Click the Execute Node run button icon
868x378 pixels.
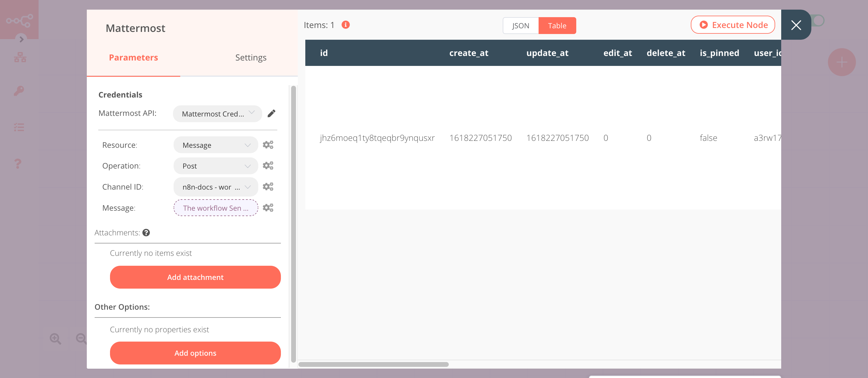[703, 24]
